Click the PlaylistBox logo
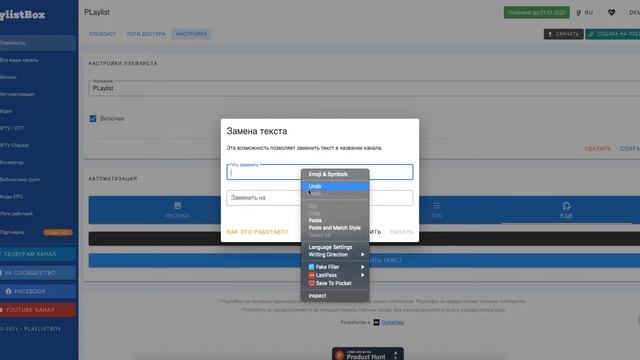Viewport: 640px width, 360px height. tap(22, 15)
